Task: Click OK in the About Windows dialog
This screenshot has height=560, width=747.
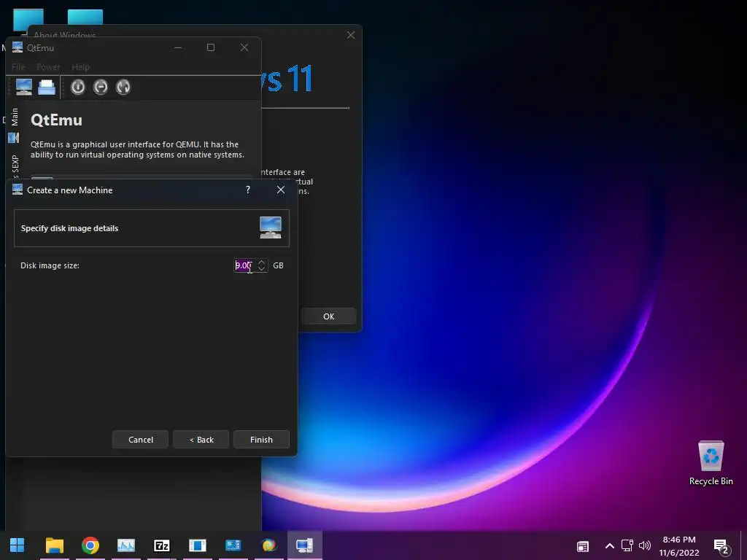Action: tap(328, 316)
